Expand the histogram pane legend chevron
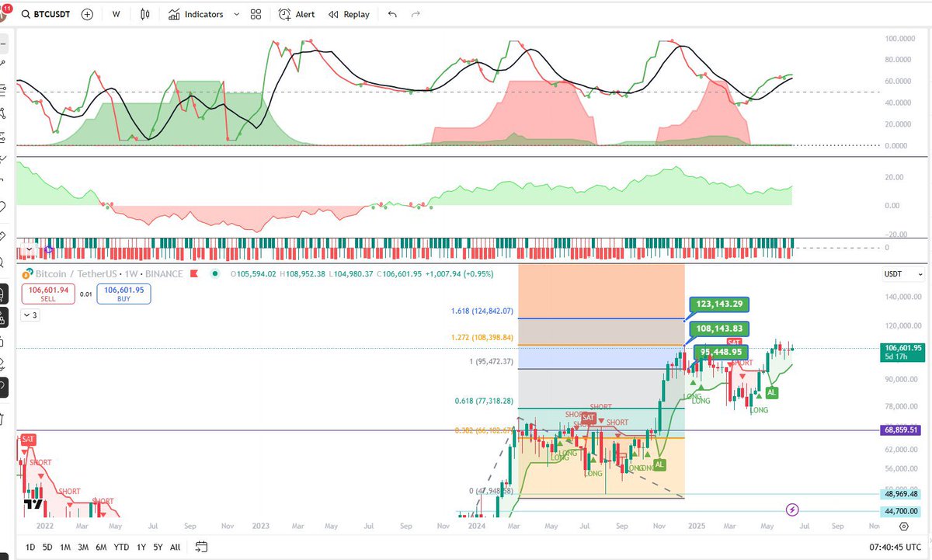Viewport: 932px width, 560px height. coord(29,250)
